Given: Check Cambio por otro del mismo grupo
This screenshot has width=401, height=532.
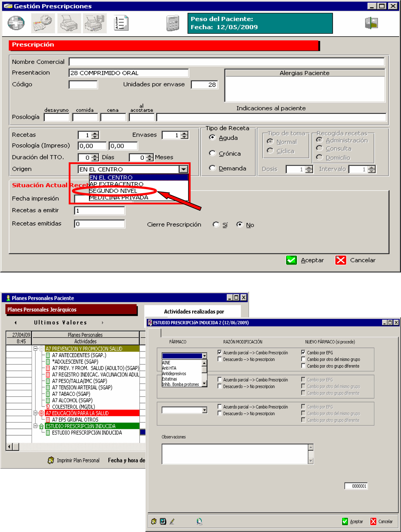Looking at the screenshot, I should 303,359.
